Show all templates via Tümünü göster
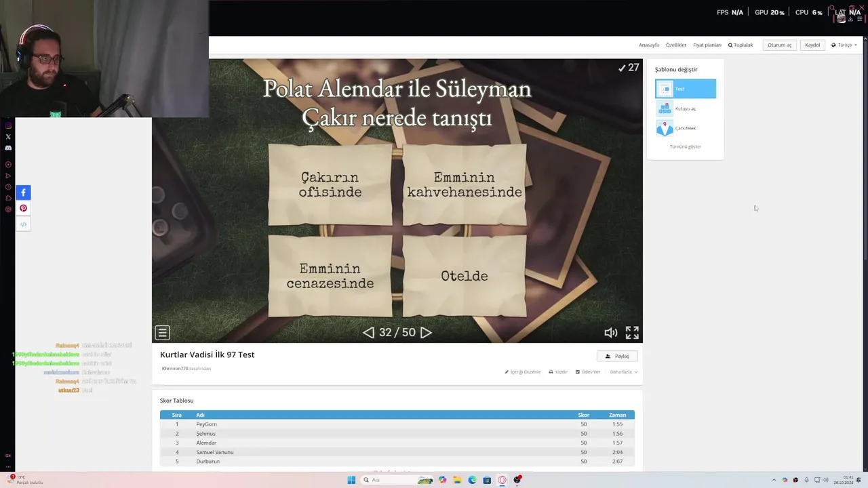The image size is (868, 488). 686,146
